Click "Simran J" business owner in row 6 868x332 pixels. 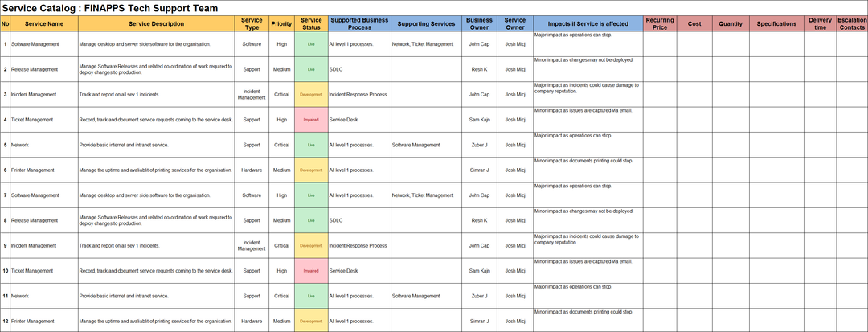click(x=479, y=170)
